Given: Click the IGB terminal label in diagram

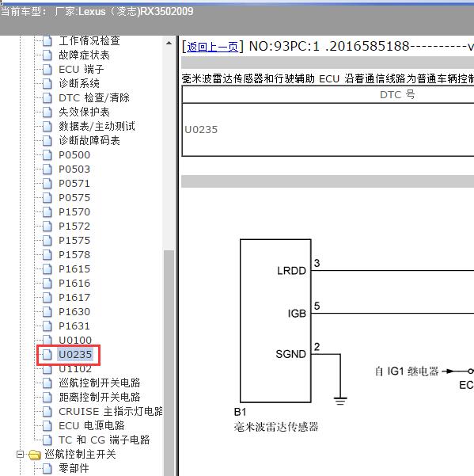Looking at the screenshot, I should pyautogui.click(x=297, y=314).
